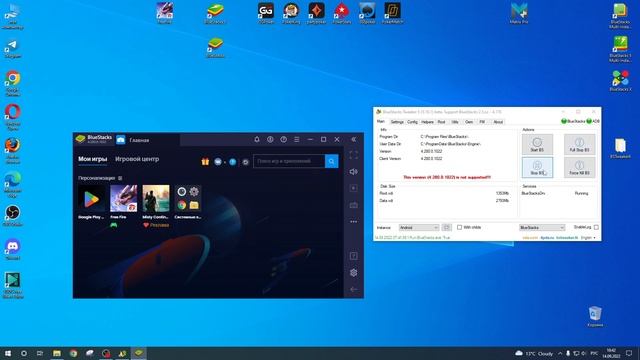Image resolution: width=640 pixels, height=360 pixels.
Task: Toggle the With childs checkbox
Action: [x=459, y=227]
